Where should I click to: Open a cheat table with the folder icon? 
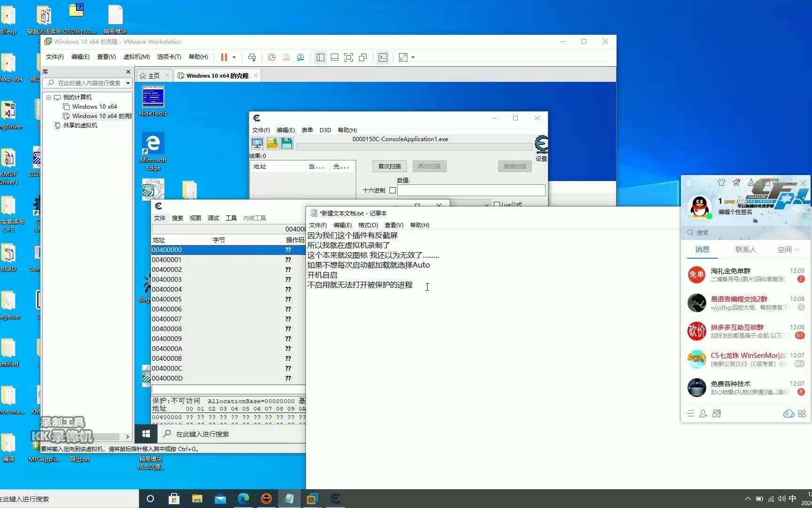point(272,143)
